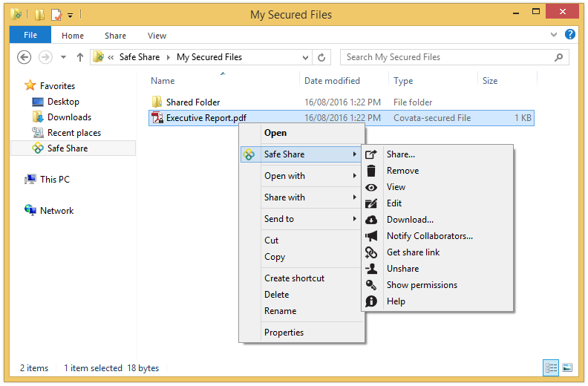Click the Get share link chain icon
Viewport: 588px width, 386px height.
372,252
